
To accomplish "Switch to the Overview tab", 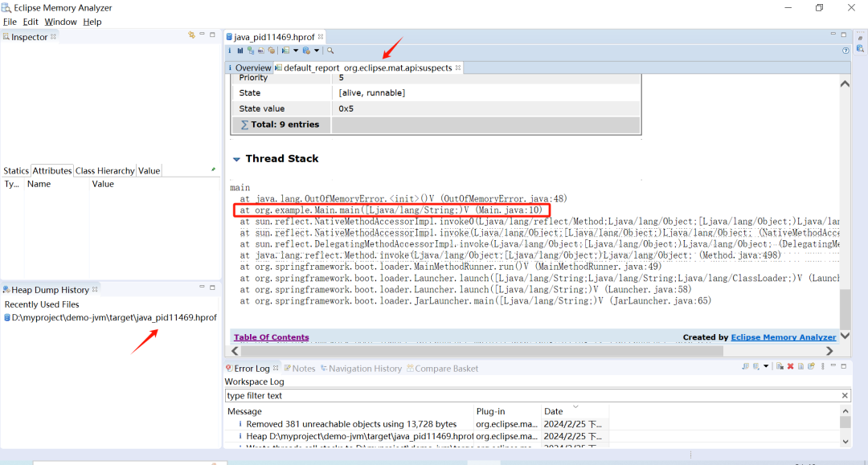I will pos(249,67).
